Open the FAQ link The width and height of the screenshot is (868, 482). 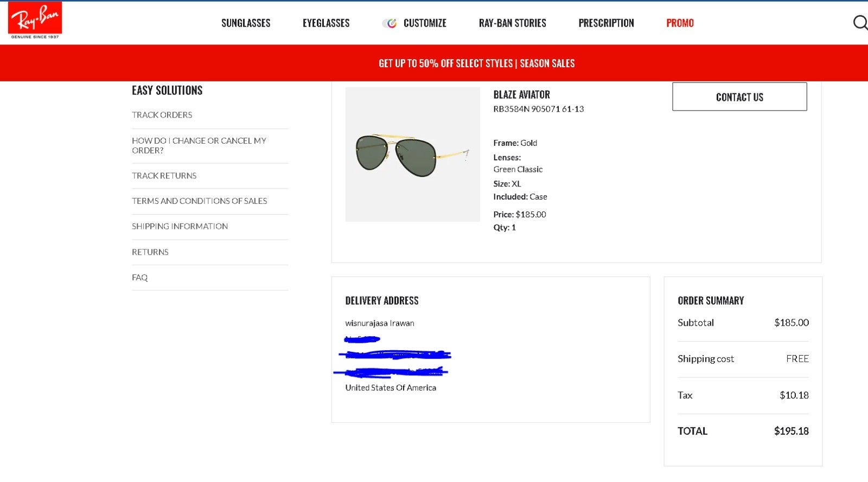click(x=139, y=278)
